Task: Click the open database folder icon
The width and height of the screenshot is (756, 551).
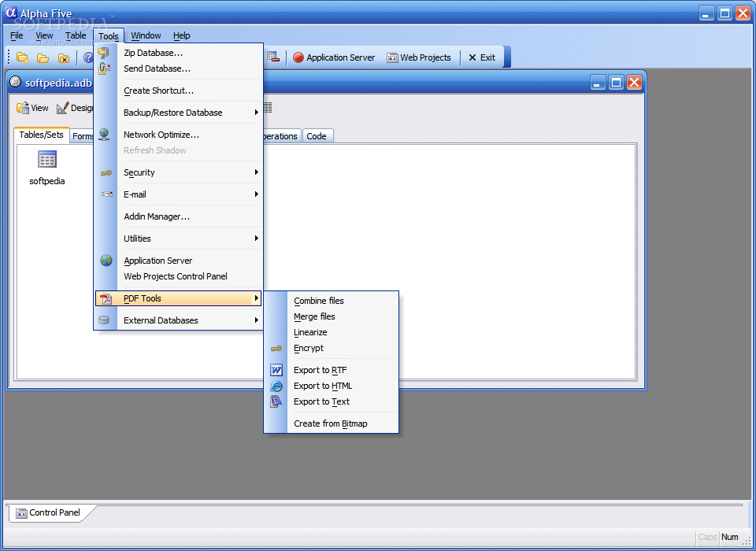Action: (43, 58)
